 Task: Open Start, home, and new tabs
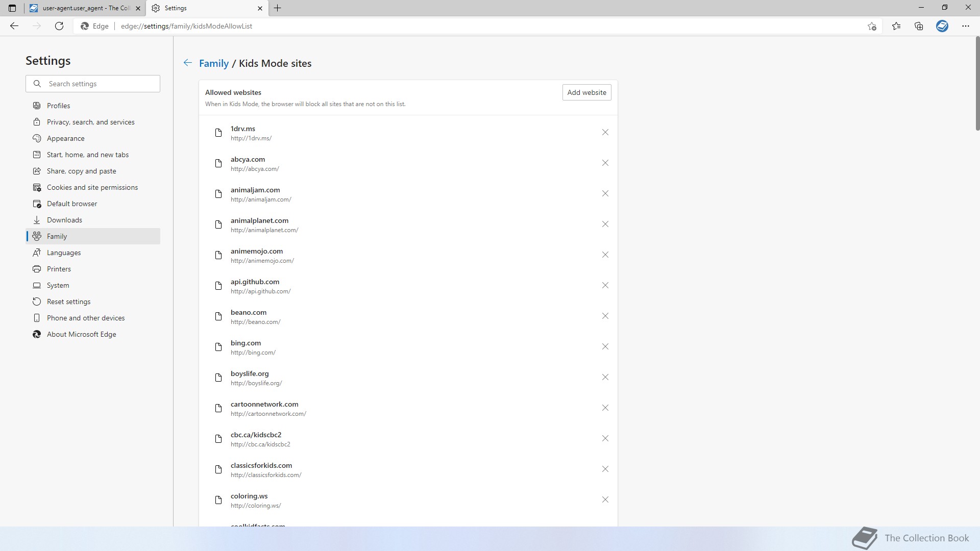(x=93, y=155)
